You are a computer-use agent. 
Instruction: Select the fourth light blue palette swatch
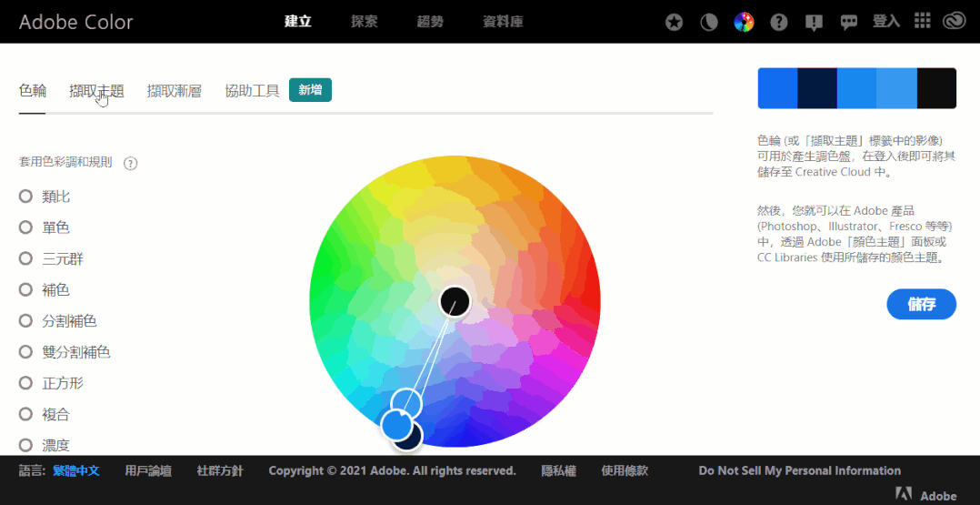click(x=897, y=88)
